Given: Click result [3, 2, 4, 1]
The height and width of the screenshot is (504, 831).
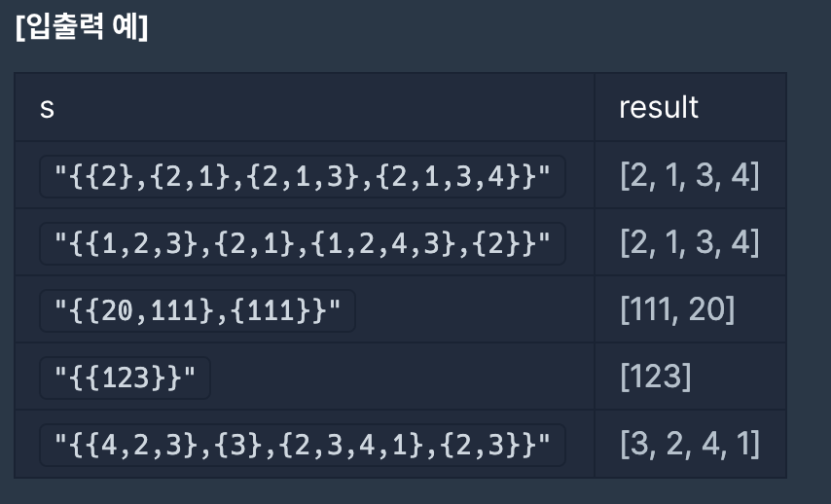Looking at the screenshot, I should pyautogui.click(x=690, y=444).
